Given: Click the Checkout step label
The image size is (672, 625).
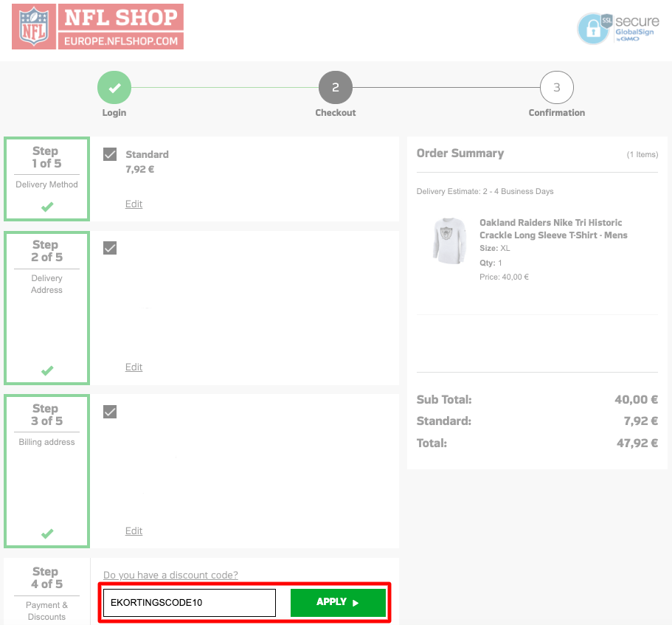Looking at the screenshot, I should [336, 113].
